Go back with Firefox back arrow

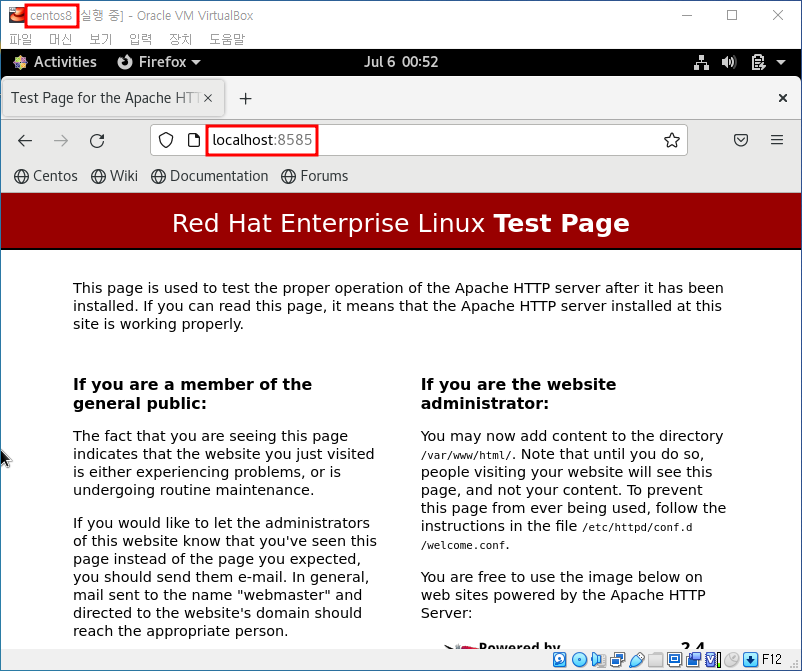tap(25, 140)
